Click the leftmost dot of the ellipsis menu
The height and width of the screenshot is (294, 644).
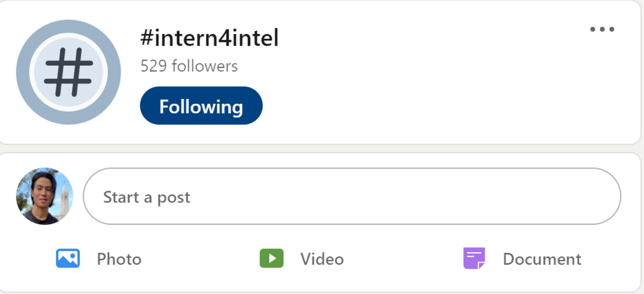(x=592, y=29)
